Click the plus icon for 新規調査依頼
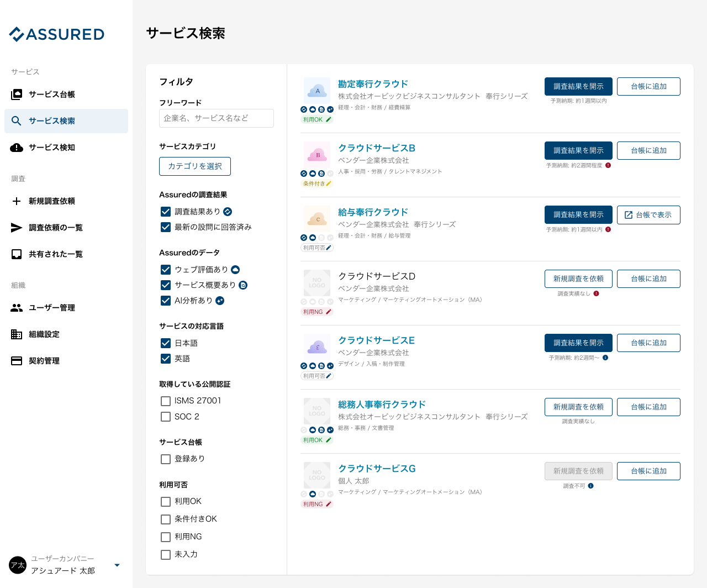Screen dimensions: 707x588 [17, 201]
